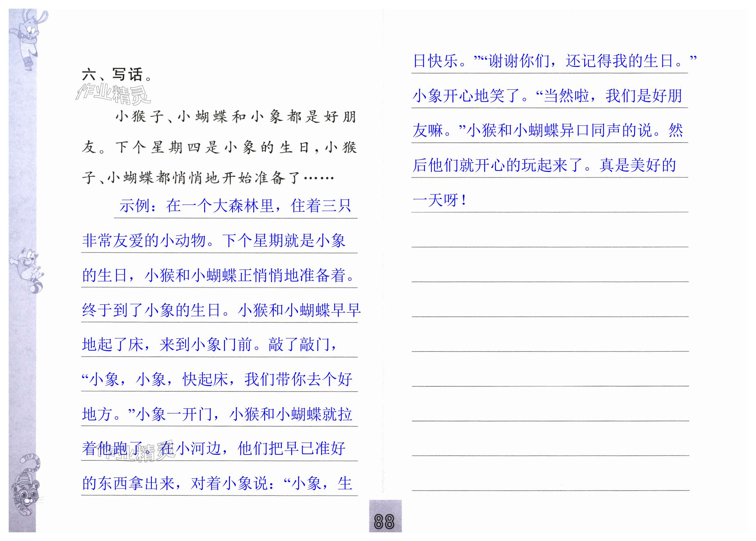Select the line "子、小蝴蝶都悄悄地开始准备了……"
The height and width of the screenshot is (541, 756).
(208, 178)
